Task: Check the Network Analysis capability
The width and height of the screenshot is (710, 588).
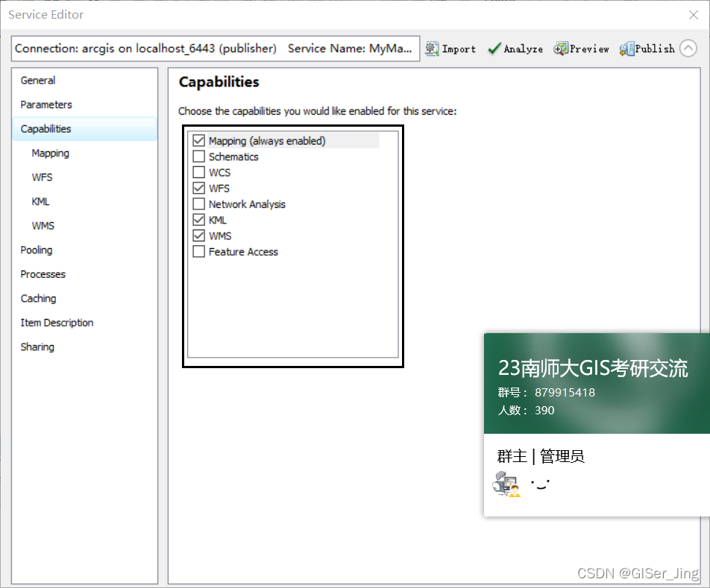Action: [198, 204]
